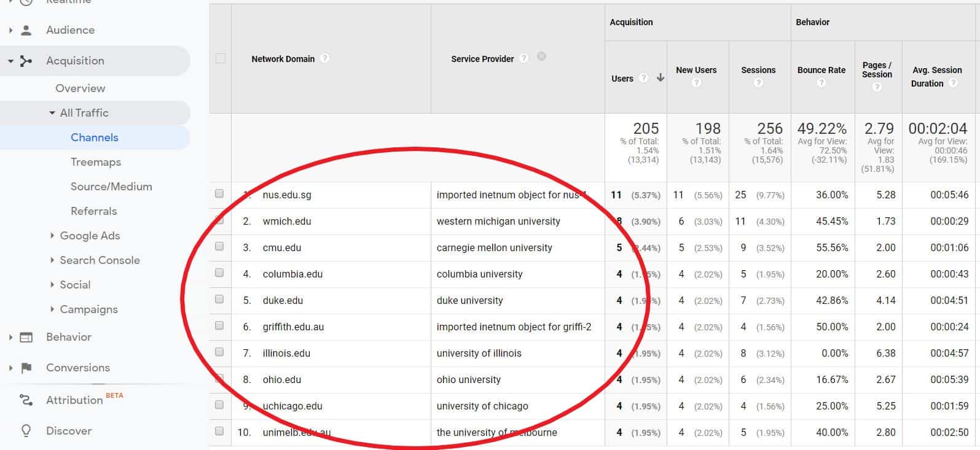Expand the Audience section arrow
Viewport: 980px width, 450px height.
[10, 30]
